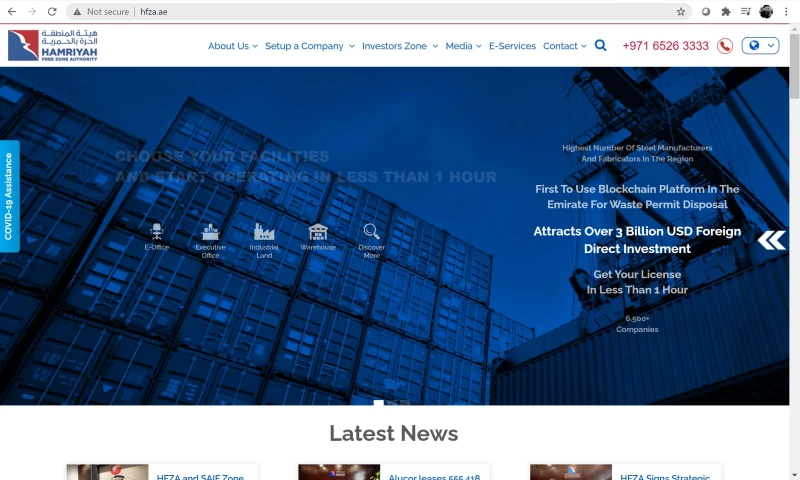Expand the About Us dropdown menu
The height and width of the screenshot is (480, 800).
tap(232, 46)
